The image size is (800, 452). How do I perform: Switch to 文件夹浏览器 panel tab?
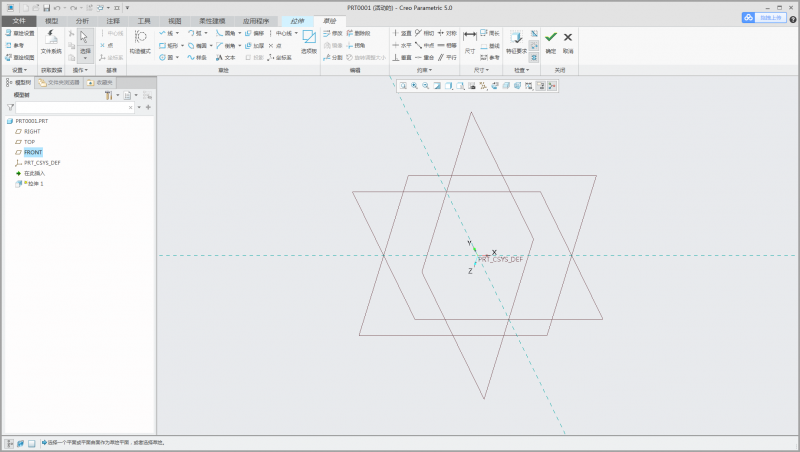tap(59, 82)
